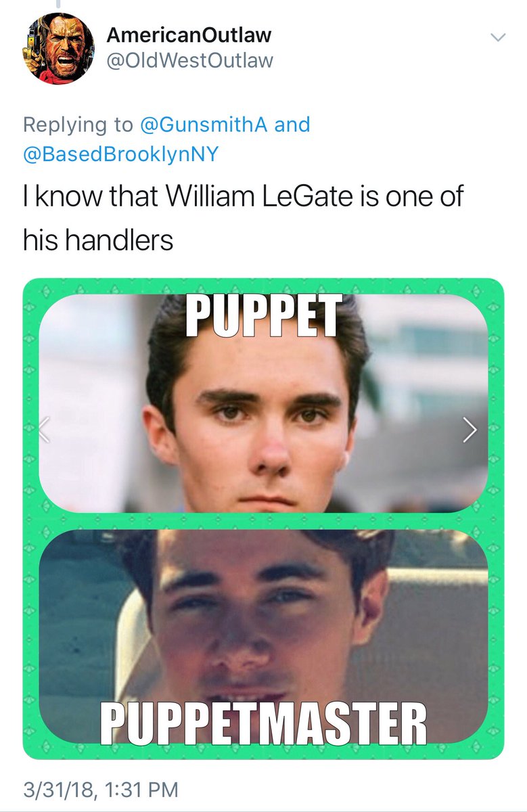This screenshot has width=527, height=812.
Task: Open the bottom photo labeled PUPPETMASTER
Action: [x=263, y=636]
